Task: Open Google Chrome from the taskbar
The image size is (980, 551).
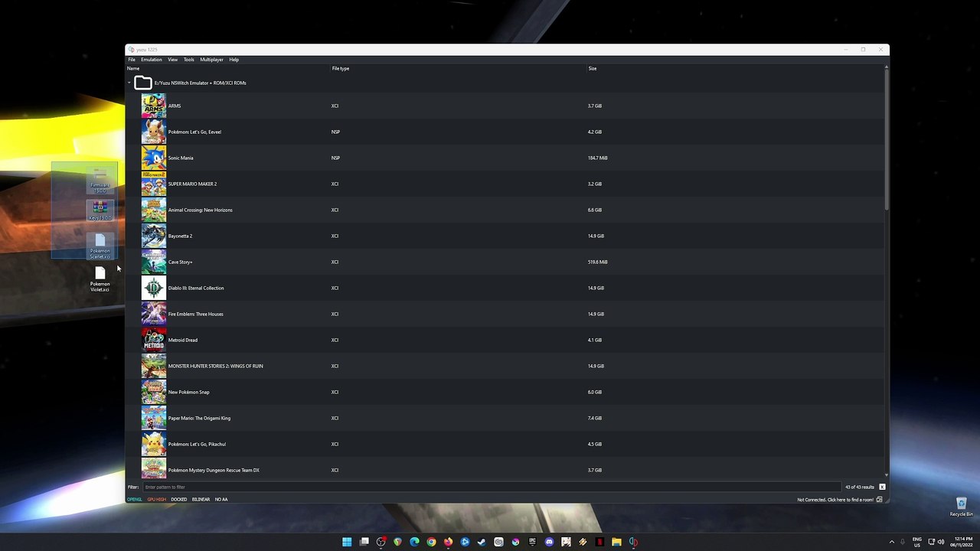Action: [431, 542]
